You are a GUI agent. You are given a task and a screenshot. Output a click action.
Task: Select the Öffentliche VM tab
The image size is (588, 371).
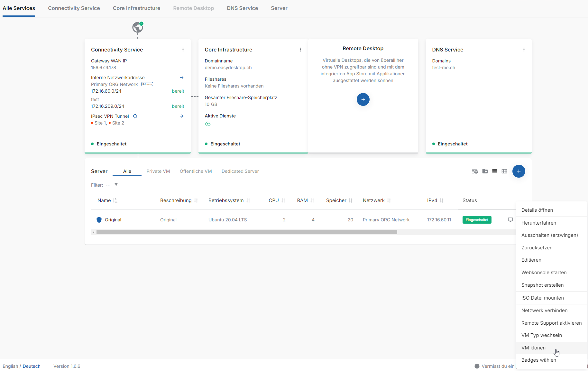click(x=196, y=171)
